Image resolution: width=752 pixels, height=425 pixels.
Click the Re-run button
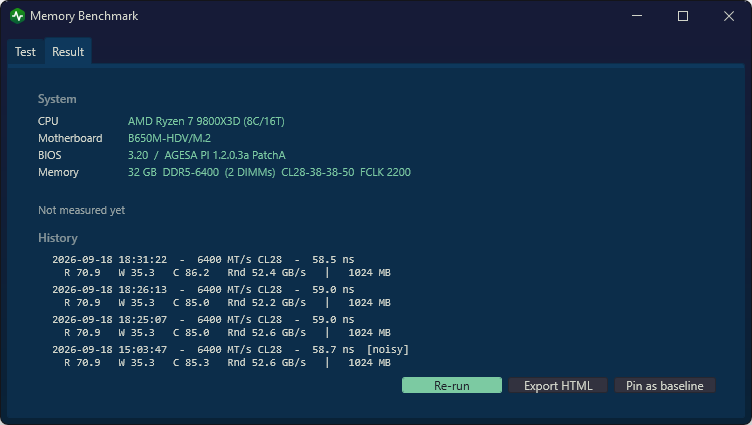pyautogui.click(x=452, y=385)
